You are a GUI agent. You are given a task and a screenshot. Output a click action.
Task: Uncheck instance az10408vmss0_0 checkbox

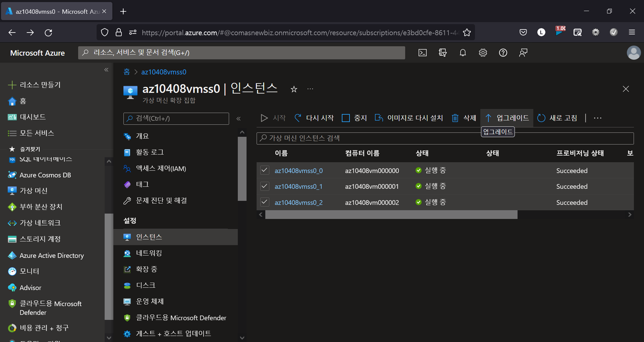(265, 170)
